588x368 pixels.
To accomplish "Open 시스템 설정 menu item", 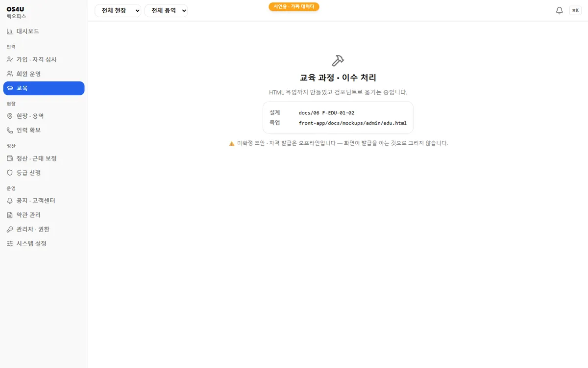I will pos(44,243).
